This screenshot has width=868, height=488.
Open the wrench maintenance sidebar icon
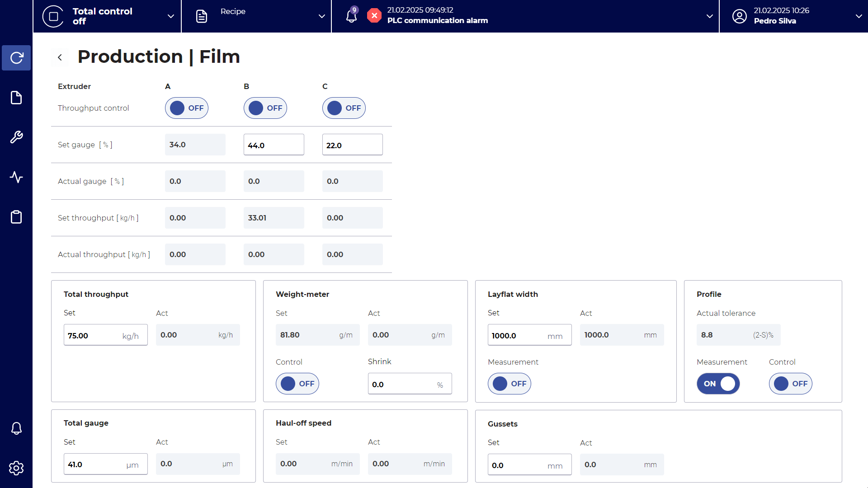16,137
